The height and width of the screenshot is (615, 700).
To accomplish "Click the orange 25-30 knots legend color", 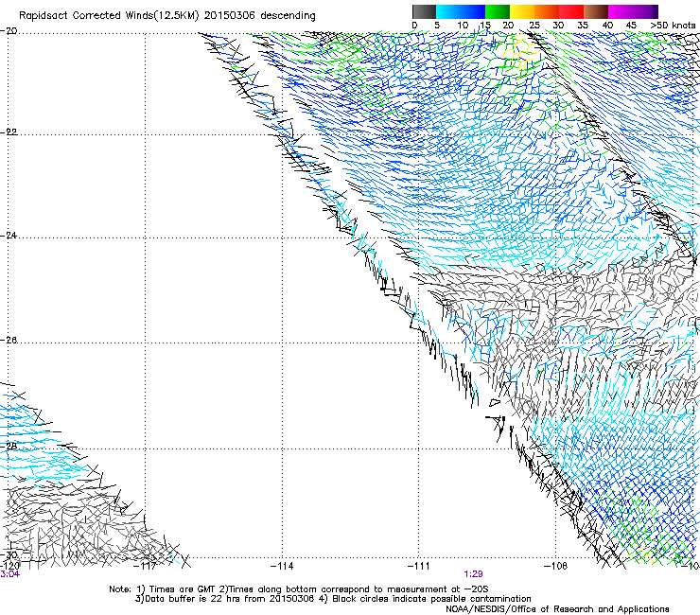I will pyautogui.click(x=547, y=11).
